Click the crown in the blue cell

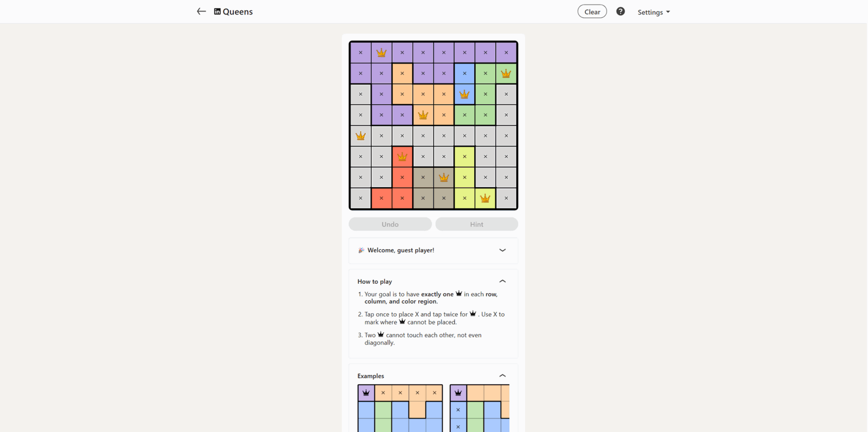pyautogui.click(x=464, y=94)
